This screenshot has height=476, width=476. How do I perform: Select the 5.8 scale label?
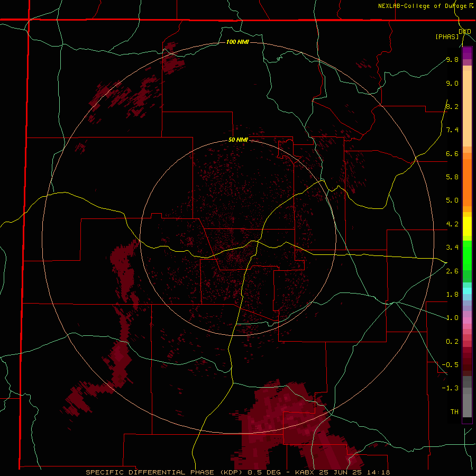(x=452, y=177)
